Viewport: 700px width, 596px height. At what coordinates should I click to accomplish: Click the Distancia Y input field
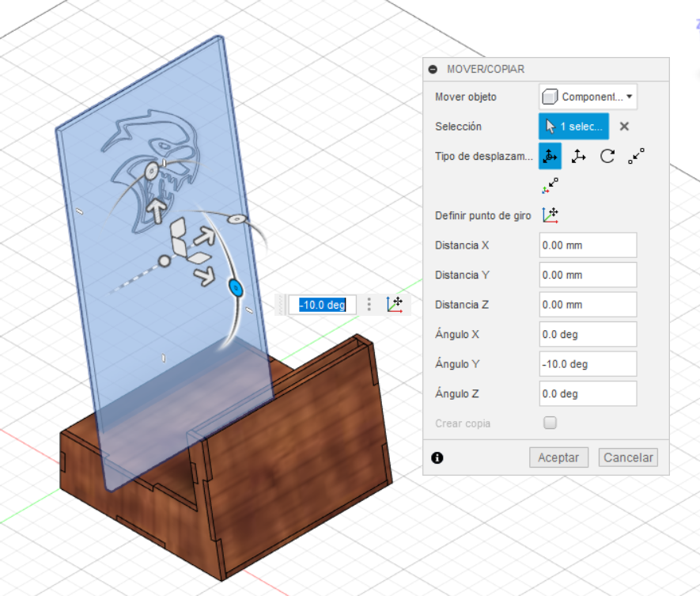click(x=588, y=275)
